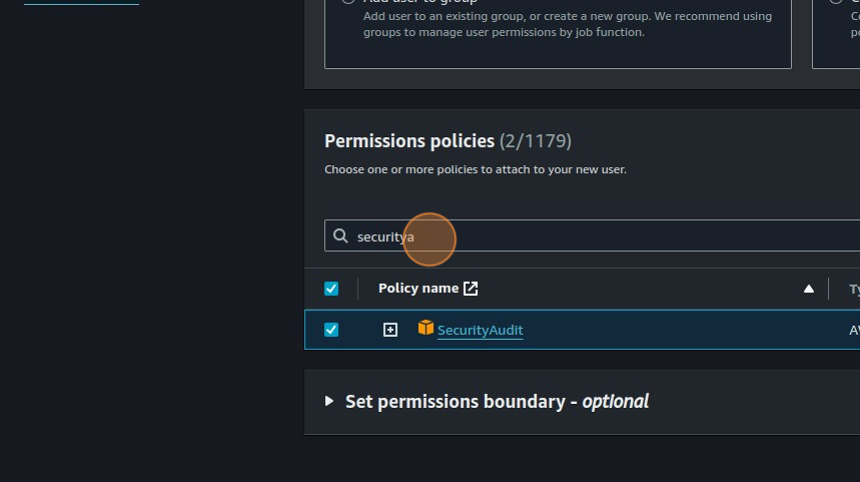This screenshot has width=860, height=482.
Task: Click the orange AWS managed policy cube icon
Action: click(426, 328)
